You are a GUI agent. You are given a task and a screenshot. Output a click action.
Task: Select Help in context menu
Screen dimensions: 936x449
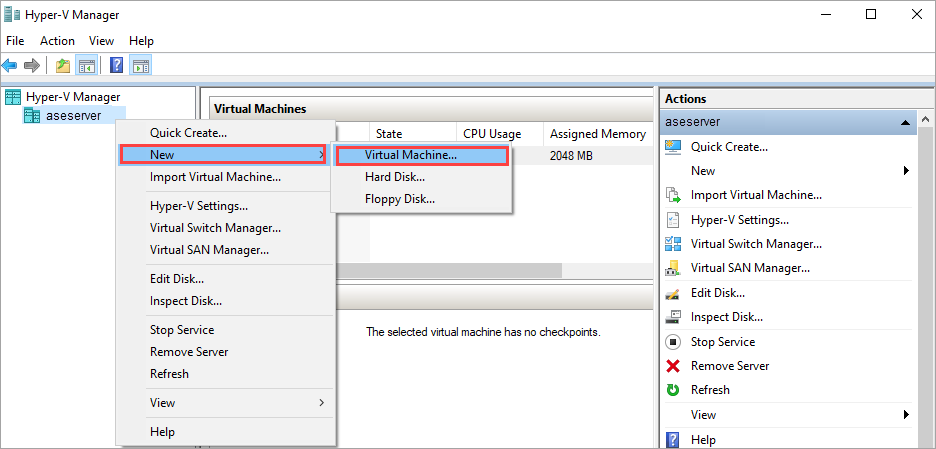point(224,432)
